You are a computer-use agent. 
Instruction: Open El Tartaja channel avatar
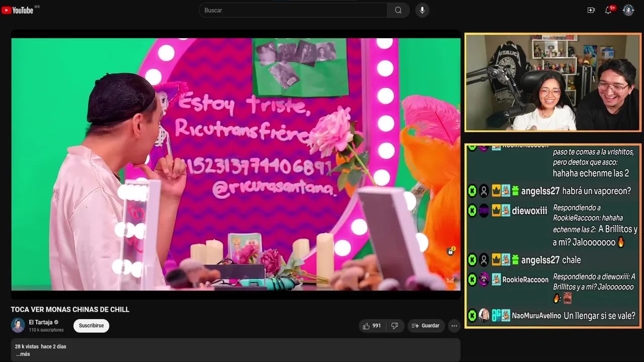pos(18,325)
